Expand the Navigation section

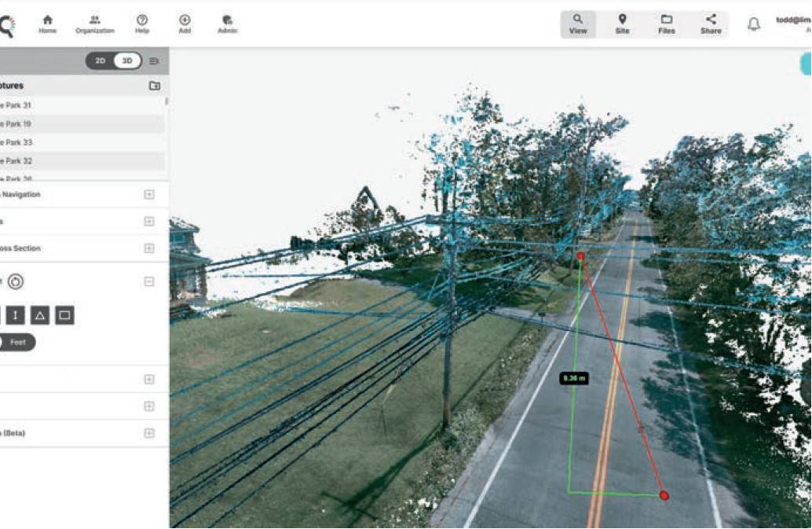(x=148, y=194)
